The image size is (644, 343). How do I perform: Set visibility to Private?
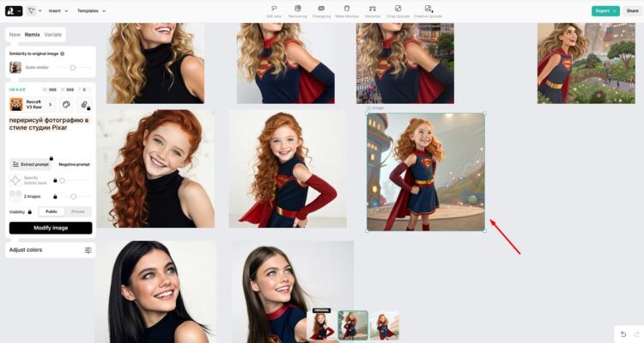click(77, 211)
